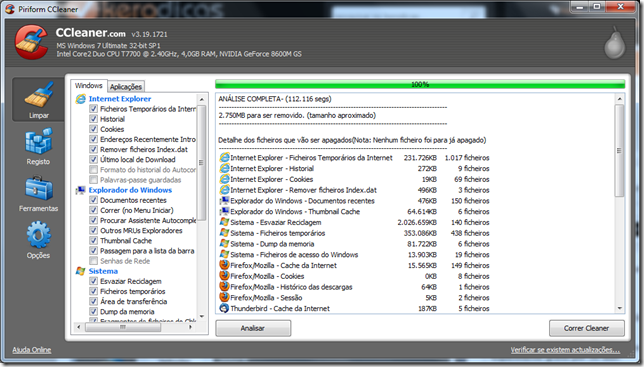This screenshot has height=367, width=644.
Task: Toggle Correr (no Menu Iniciar) checkbox
Action: (x=94, y=210)
